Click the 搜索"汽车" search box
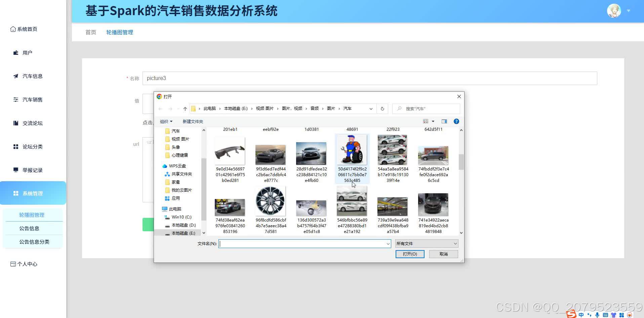Viewport: 644px width, 318px height. [x=426, y=109]
